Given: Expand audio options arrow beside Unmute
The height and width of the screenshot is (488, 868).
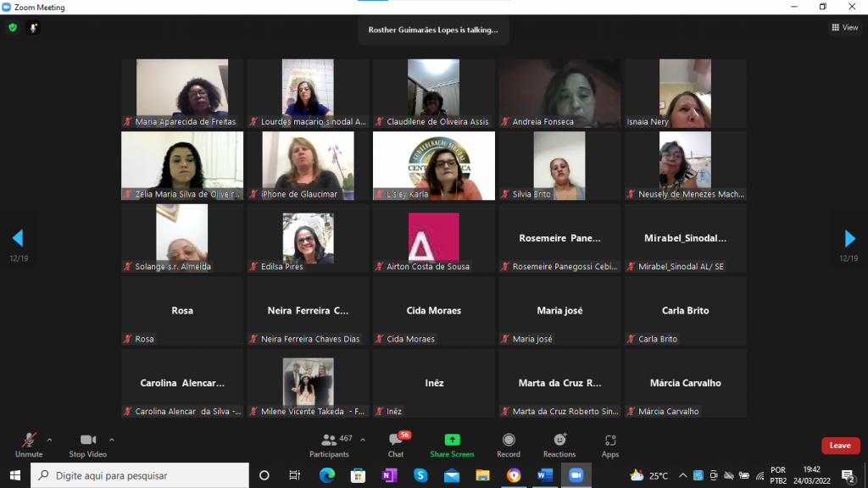Looking at the screenshot, I should (x=49, y=440).
